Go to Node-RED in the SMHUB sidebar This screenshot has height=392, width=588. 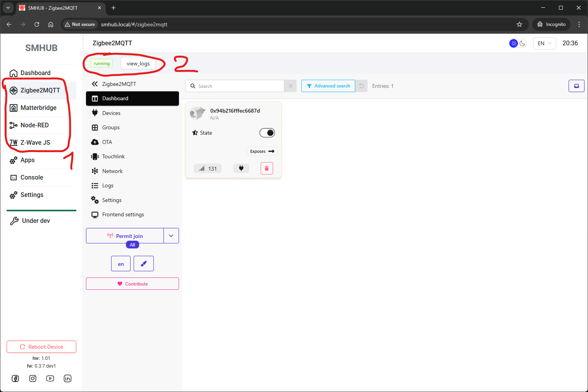pos(34,125)
